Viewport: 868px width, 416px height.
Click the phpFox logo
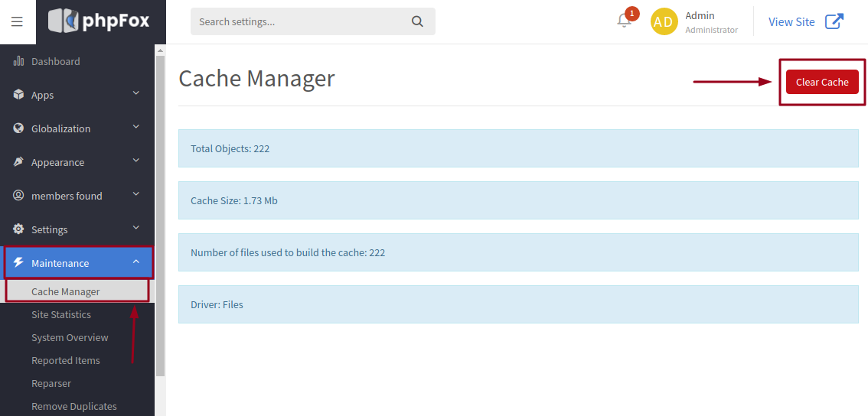(x=99, y=21)
